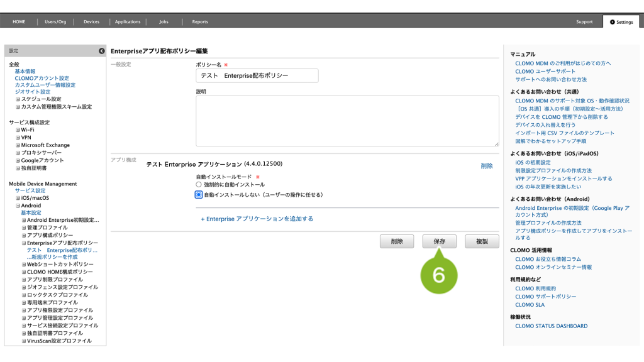
Task: Expand the iOS/macOS tree node
Action: (18, 198)
